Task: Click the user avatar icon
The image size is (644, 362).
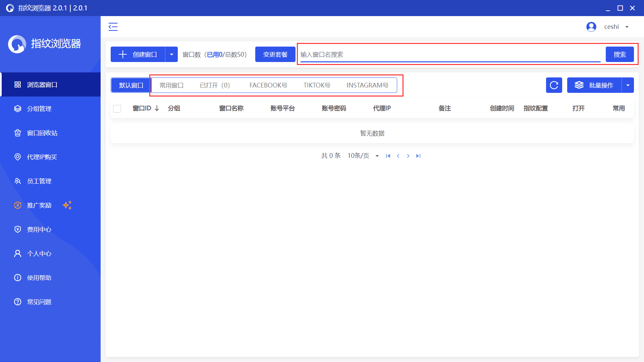Action: (591, 26)
